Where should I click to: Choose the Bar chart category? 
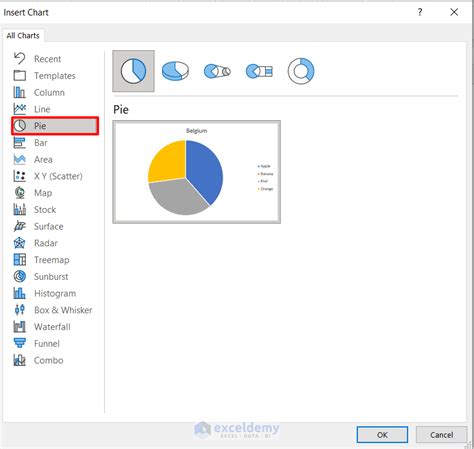coord(31,143)
